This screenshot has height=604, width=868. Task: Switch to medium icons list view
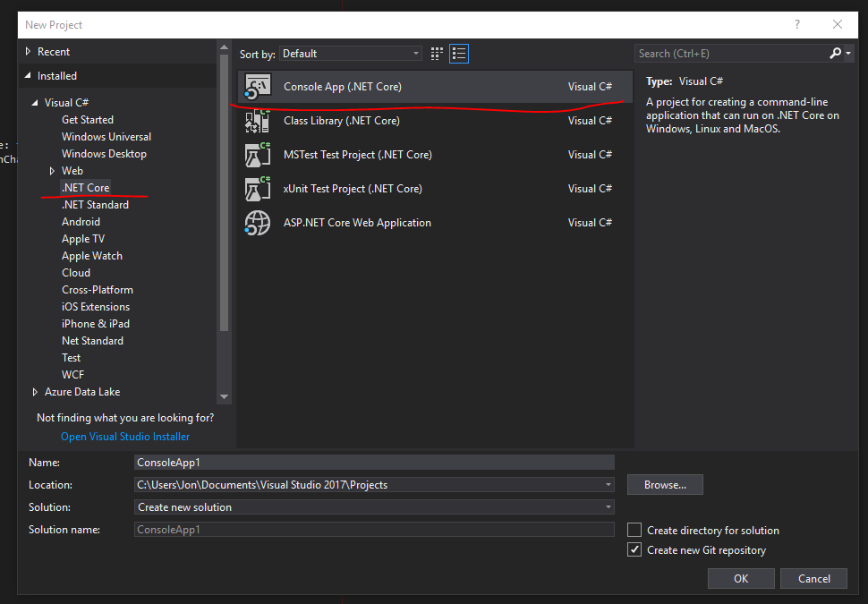[459, 54]
